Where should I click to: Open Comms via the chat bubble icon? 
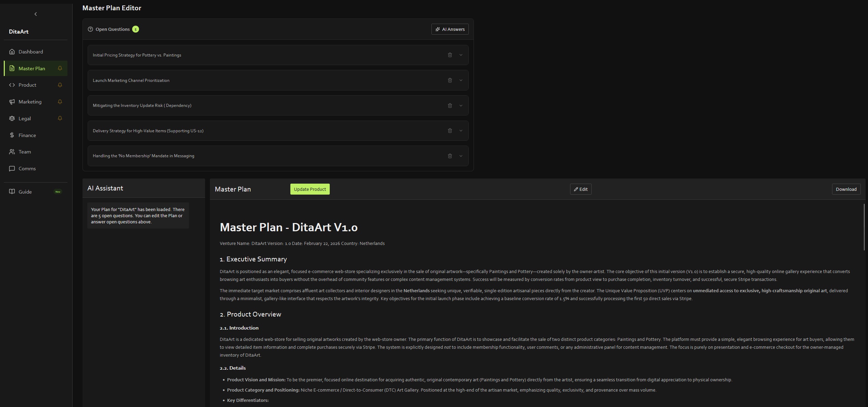tap(12, 168)
